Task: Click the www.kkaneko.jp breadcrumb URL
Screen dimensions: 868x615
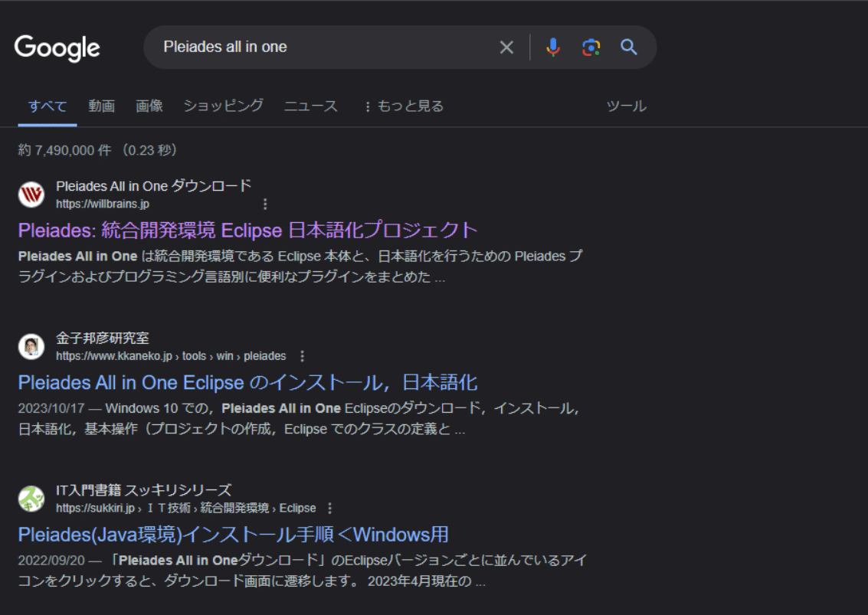Action: click(171, 356)
